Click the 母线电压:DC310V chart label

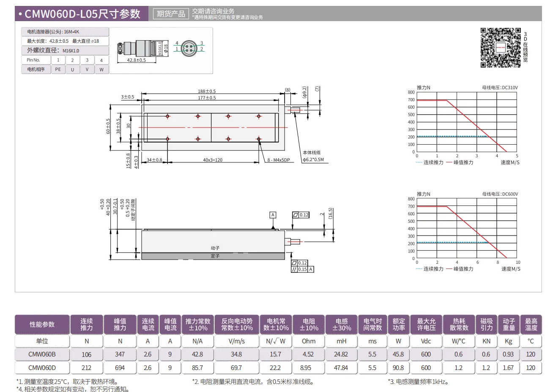pyautogui.click(x=500, y=88)
